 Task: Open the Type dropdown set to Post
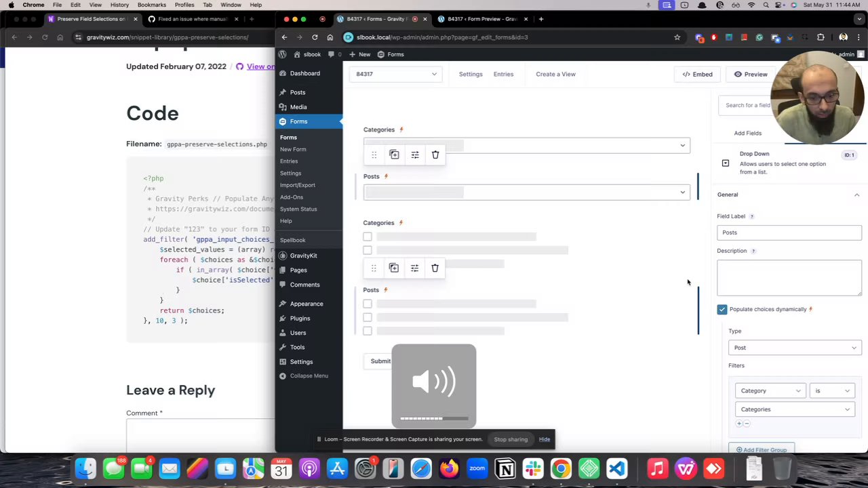795,348
